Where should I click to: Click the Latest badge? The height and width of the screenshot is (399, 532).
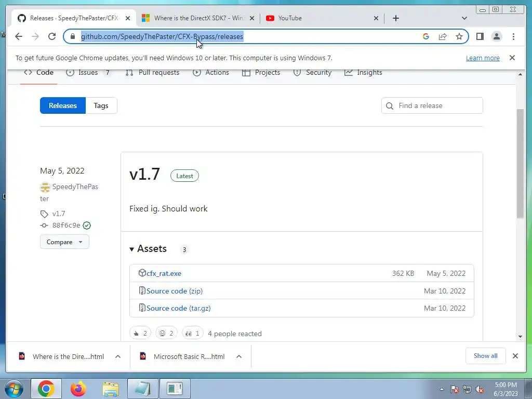coord(184,176)
